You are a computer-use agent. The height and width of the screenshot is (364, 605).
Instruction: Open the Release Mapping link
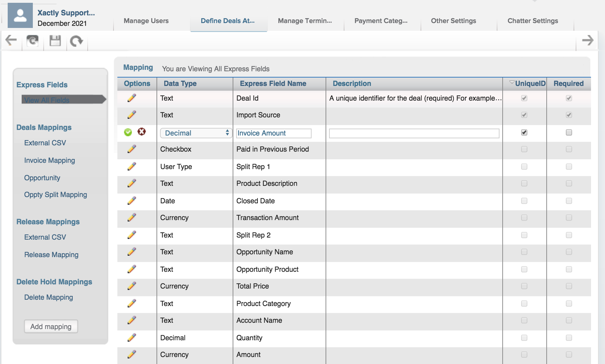click(51, 255)
